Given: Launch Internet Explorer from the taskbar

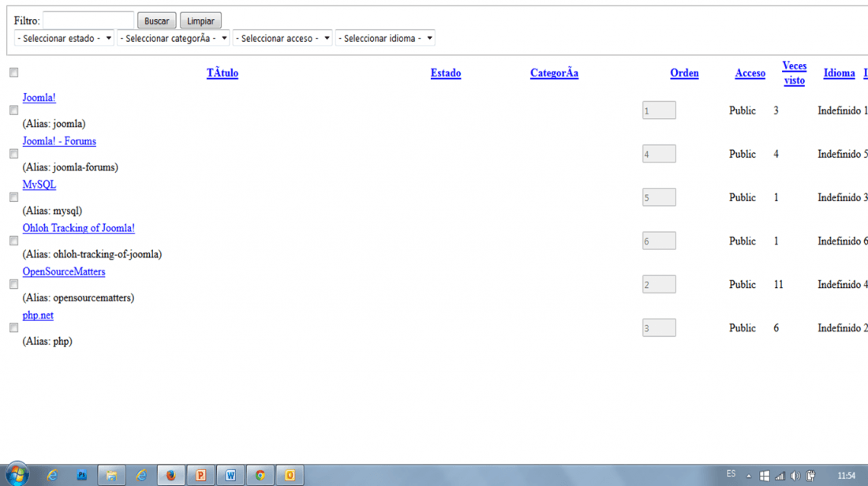Looking at the screenshot, I should point(52,475).
